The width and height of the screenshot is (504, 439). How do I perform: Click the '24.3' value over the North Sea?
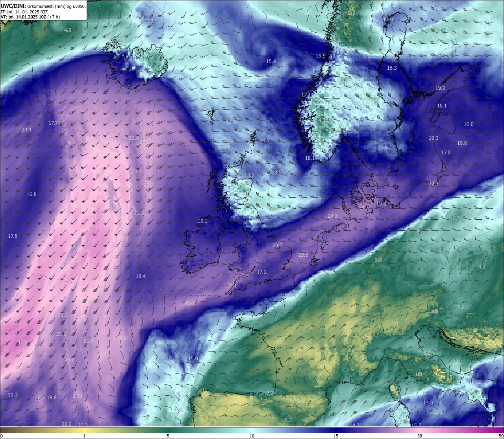(333, 216)
